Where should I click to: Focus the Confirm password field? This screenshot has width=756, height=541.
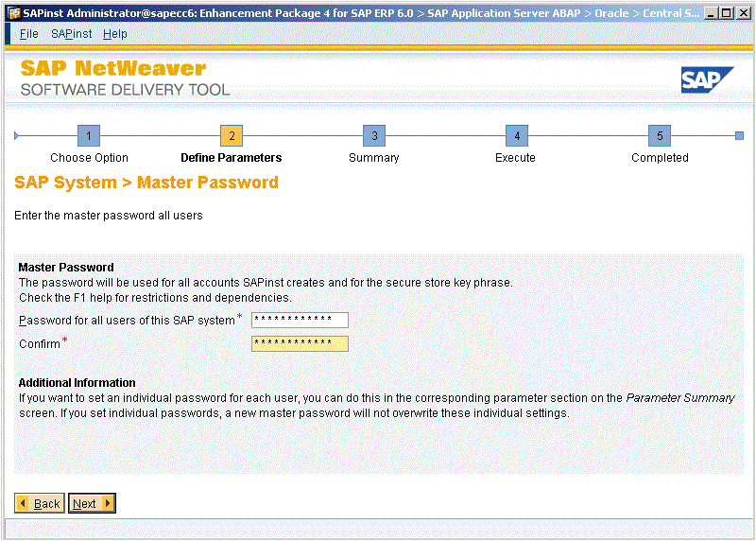[x=300, y=343]
